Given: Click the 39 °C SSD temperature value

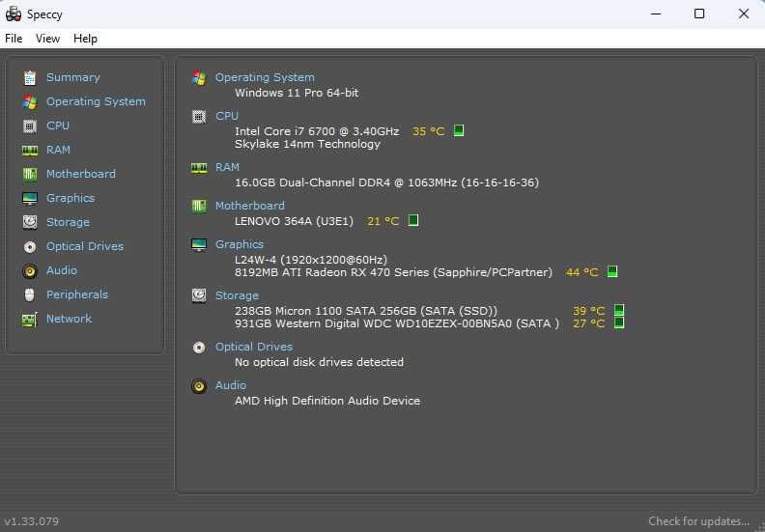Looking at the screenshot, I should (589, 311).
